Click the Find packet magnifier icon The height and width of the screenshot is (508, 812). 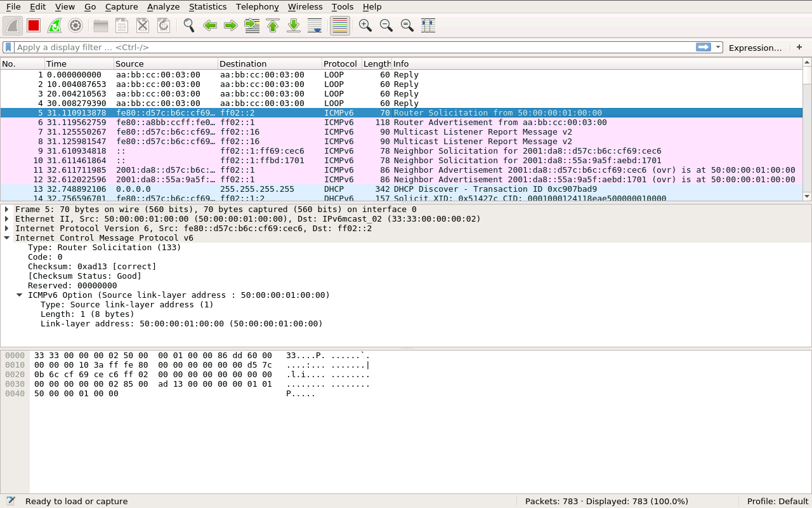188,25
